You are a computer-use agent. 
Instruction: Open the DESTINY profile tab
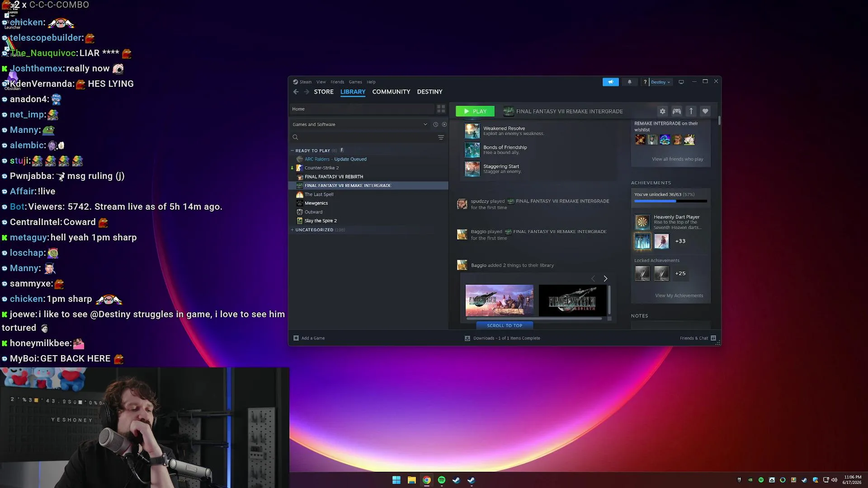[429, 92]
